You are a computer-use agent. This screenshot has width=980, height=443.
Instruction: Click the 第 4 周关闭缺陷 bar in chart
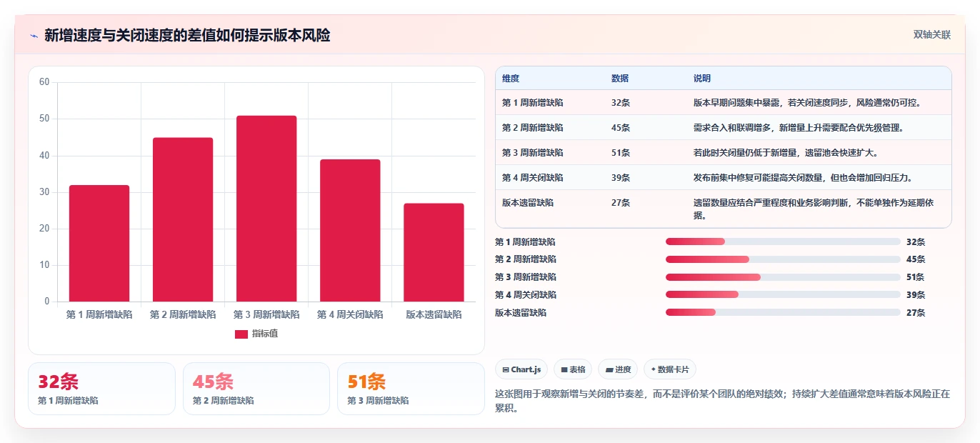click(350, 230)
